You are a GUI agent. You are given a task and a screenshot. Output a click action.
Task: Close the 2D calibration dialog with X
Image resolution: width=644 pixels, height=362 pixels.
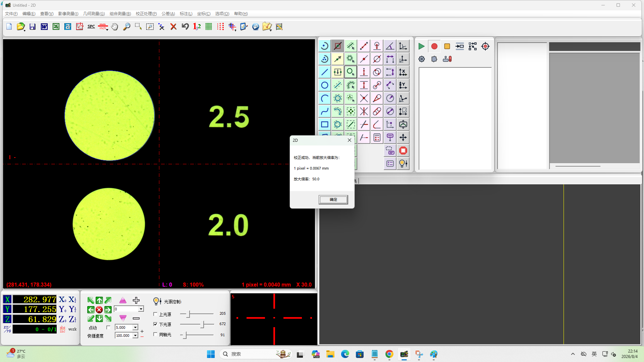pyautogui.click(x=350, y=140)
